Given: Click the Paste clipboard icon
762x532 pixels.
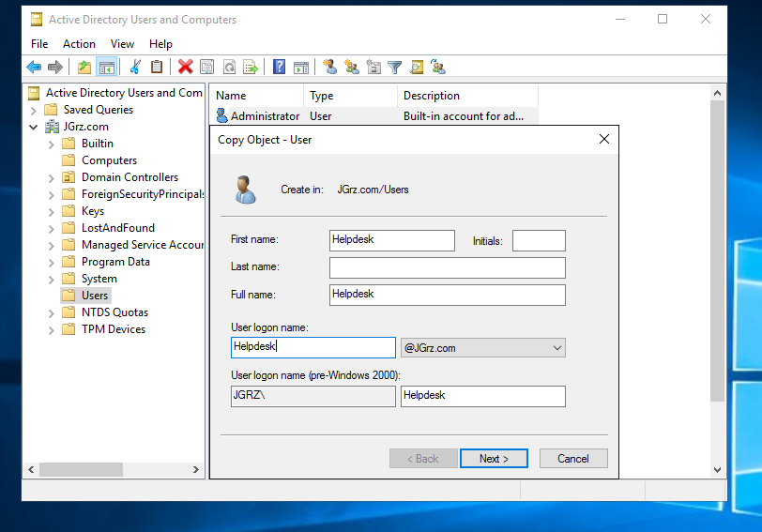Looking at the screenshot, I should click(x=157, y=67).
